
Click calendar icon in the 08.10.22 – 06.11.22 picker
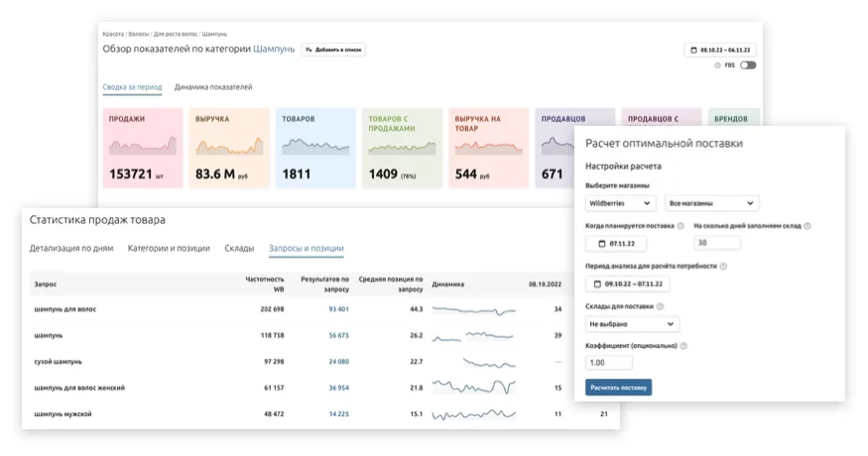click(x=693, y=50)
